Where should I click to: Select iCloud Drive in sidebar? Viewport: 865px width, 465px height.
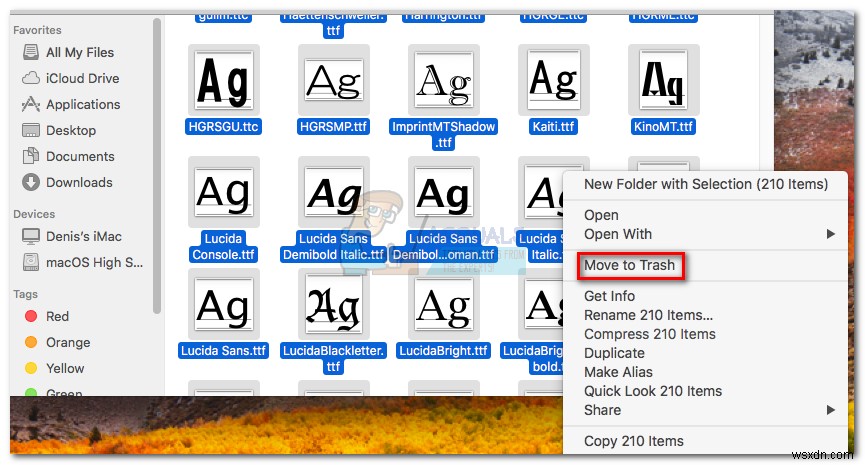[82, 78]
